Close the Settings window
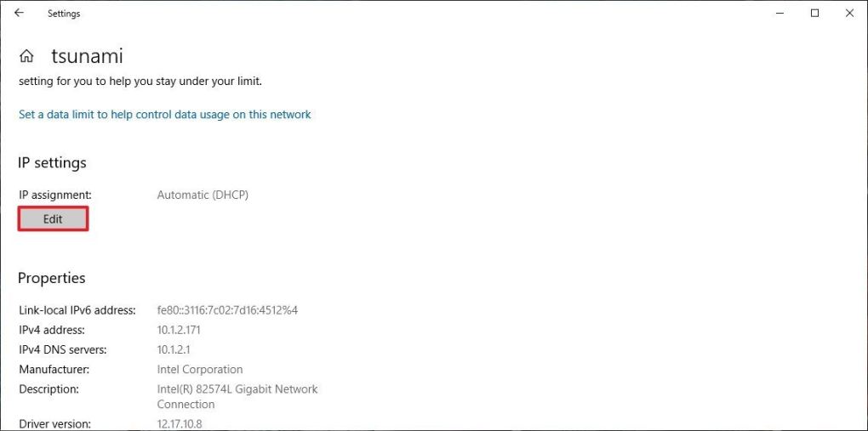868x431 pixels. 848,14
